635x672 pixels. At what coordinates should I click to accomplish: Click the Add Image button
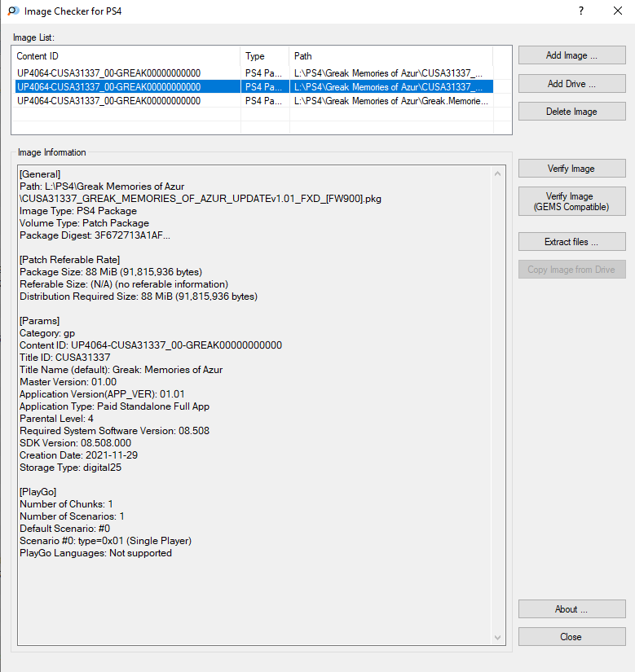(571, 55)
